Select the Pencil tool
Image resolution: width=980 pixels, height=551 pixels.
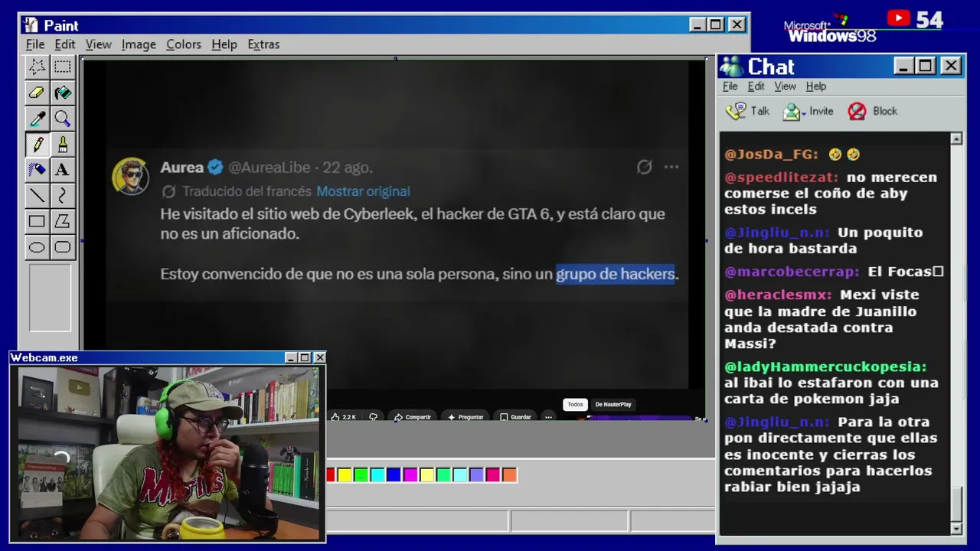(x=37, y=145)
